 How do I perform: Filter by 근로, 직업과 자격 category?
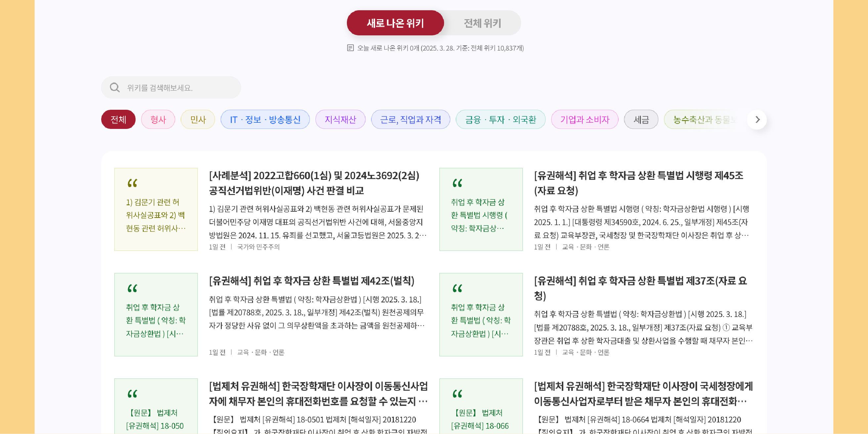point(410,119)
